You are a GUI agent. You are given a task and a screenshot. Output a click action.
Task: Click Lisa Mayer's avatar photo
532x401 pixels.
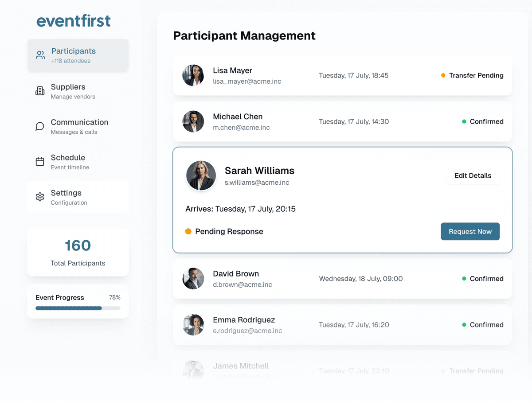(193, 75)
